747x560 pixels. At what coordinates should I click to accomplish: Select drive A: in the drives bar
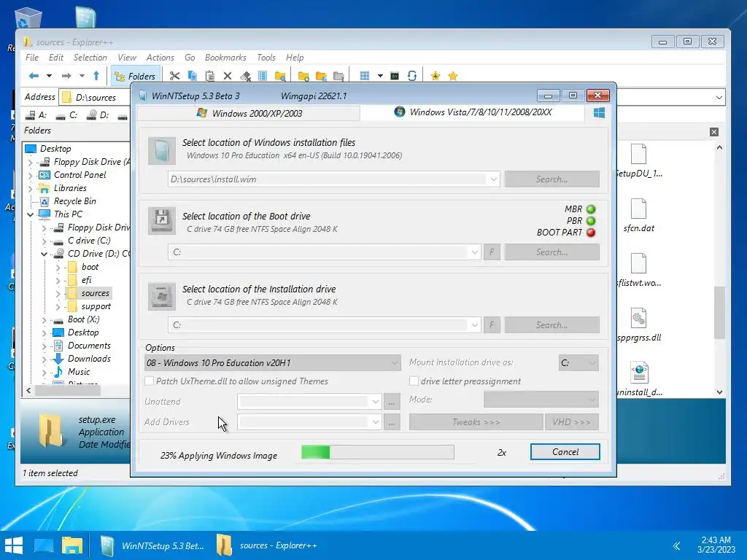tap(36, 114)
